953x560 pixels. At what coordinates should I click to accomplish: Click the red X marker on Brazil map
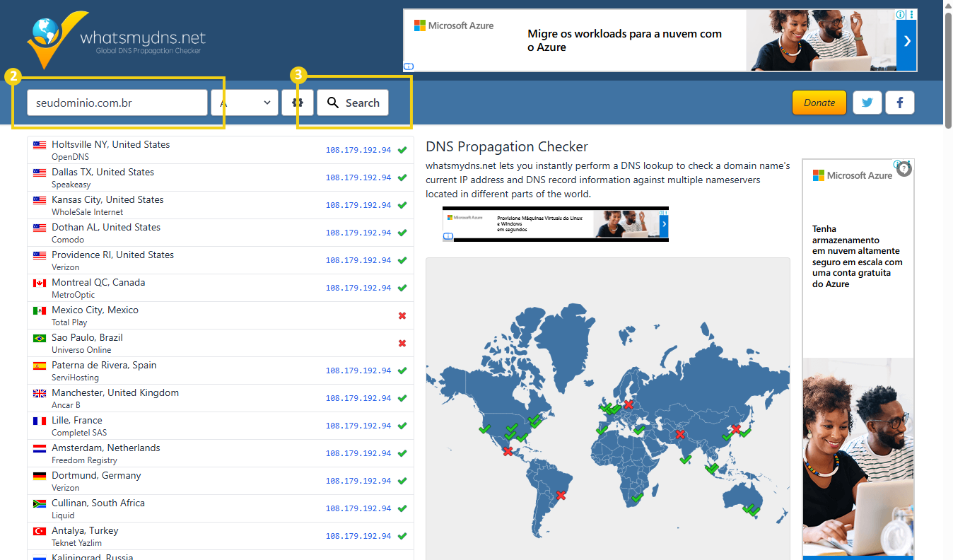tap(561, 495)
